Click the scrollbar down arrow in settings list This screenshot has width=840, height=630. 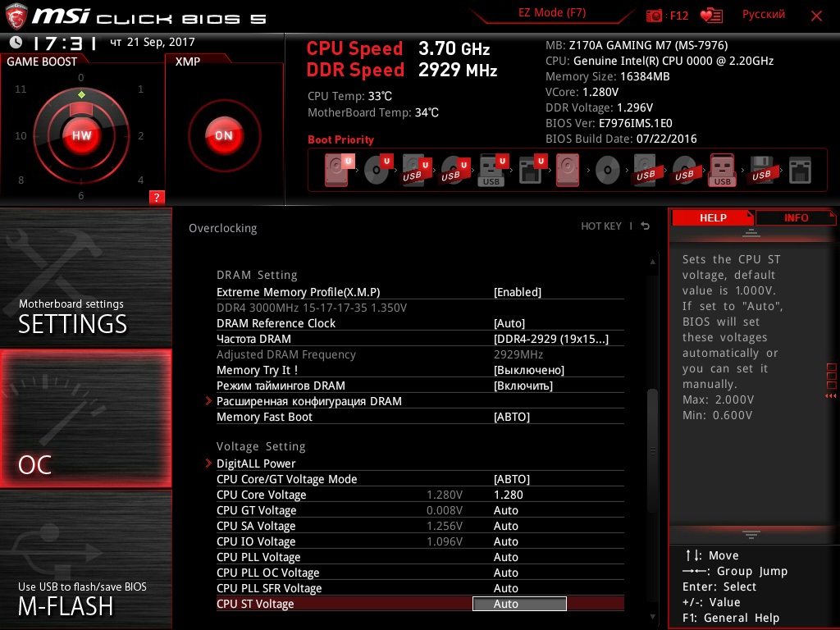coord(652,617)
